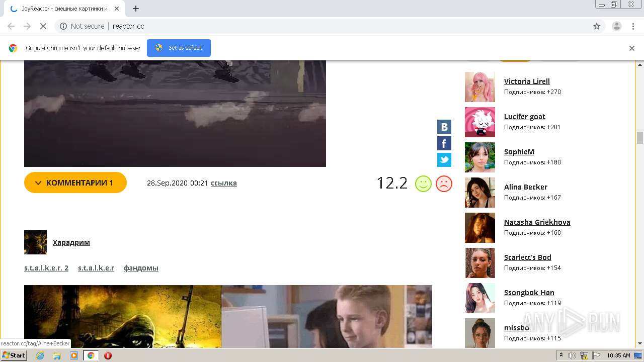Upvote post with green smiley
644x362 pixels.
click(423, 184)
